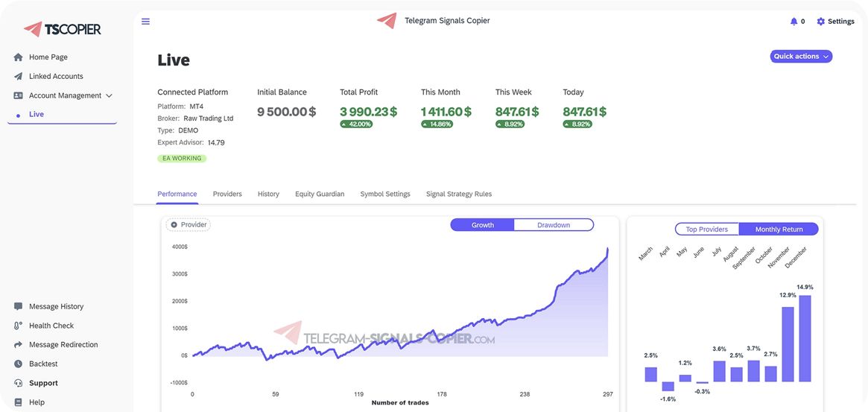This screenshot has height=412, width=868.
Task: Click the hamburger menu icon
Action: coord(145,22)
